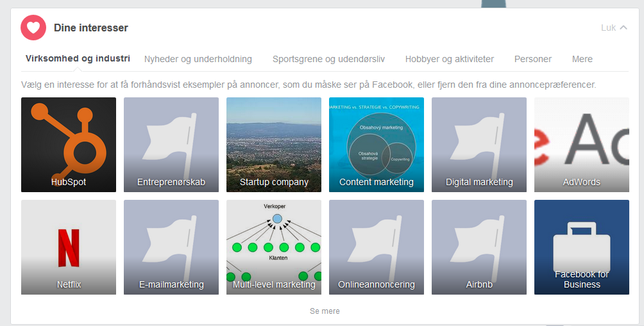Click the Dine interesser heading
Screen dimensions: 644x326
pos(91,28)
